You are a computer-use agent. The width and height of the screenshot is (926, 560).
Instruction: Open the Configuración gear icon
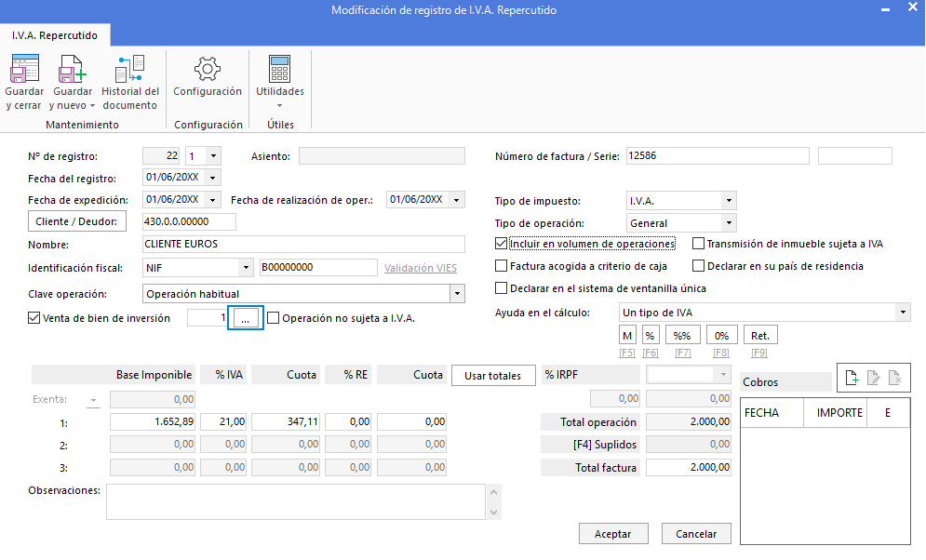(208, 69)
